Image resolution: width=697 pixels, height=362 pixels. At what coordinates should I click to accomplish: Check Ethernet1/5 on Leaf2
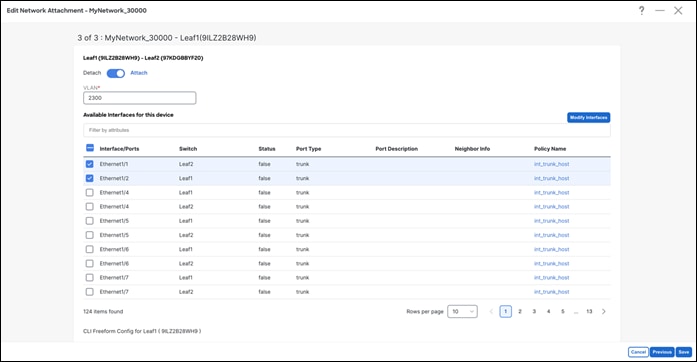click(x=90, y=235)
